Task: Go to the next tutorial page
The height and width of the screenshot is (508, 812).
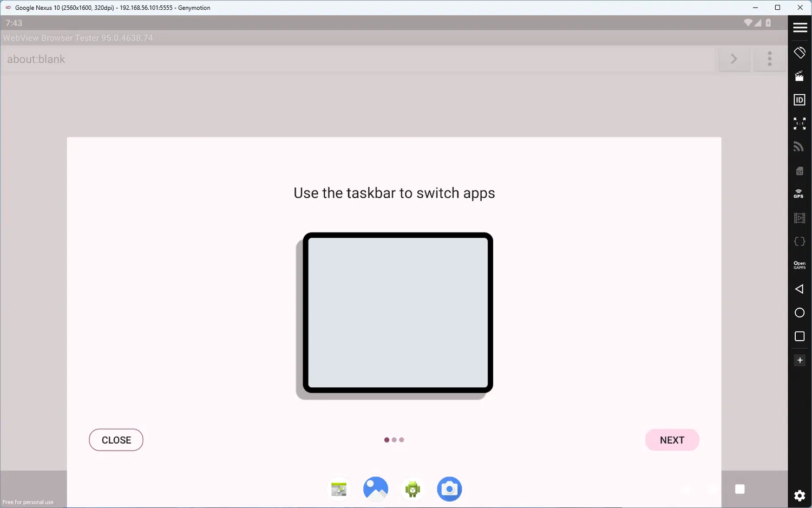Action: coord(672,440)
